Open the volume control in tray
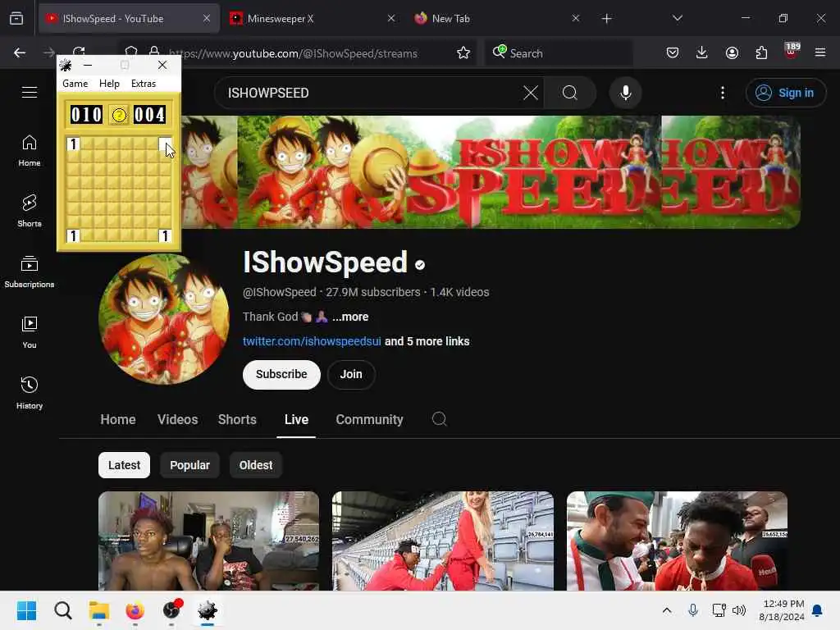 [739, 610]
